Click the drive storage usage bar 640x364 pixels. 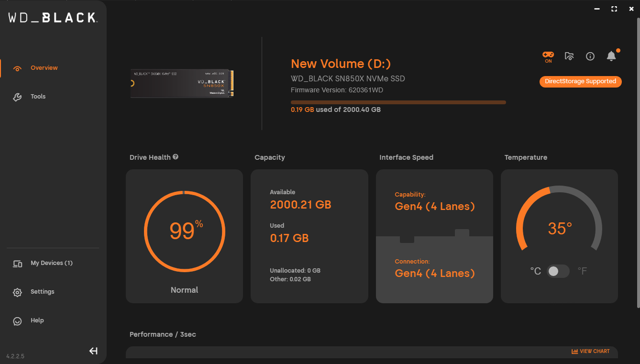click(x=398, y=102)
